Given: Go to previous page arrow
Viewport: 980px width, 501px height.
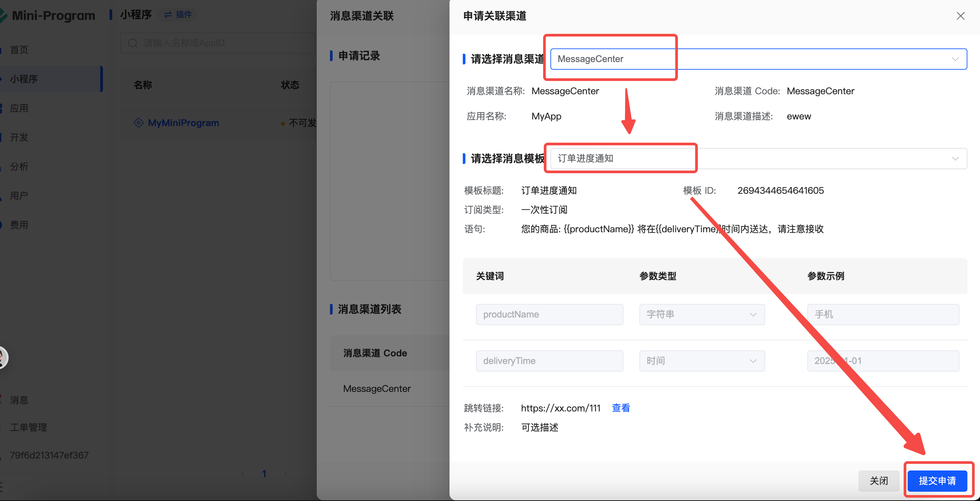Looking at the screenshot, I should (243, 474).
